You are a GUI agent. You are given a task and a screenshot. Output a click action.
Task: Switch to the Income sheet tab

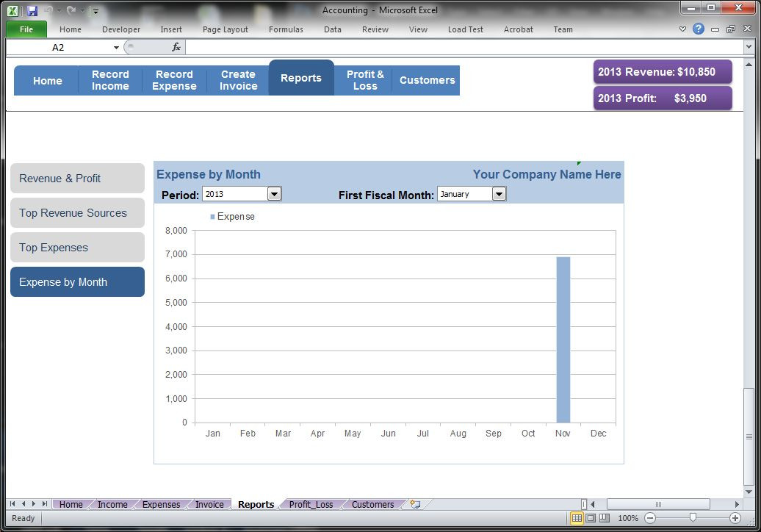pyautogui.click(x=112, y=504)
